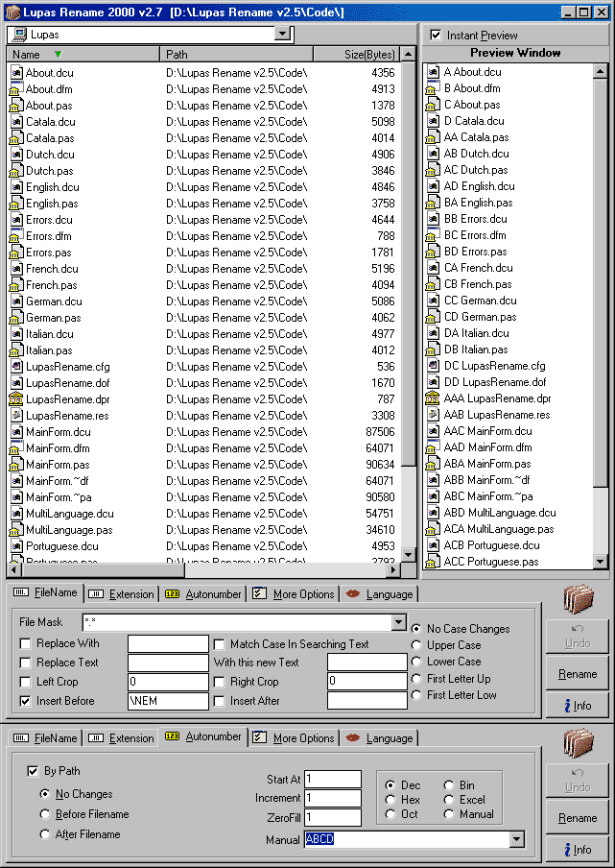Viewport: 615px width, 868px height.
Task: Switch to More Options tab above the By Path checkbox
Action: [x=294, y=738]
